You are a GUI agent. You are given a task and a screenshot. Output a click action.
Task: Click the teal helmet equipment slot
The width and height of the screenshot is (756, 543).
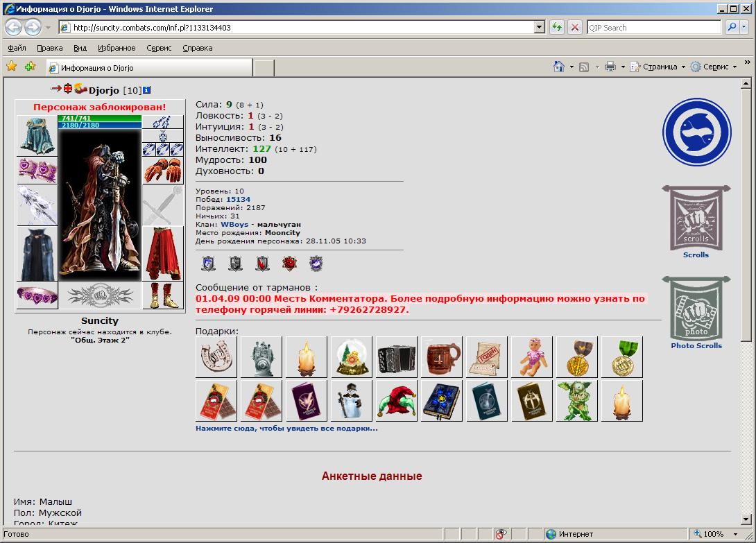click(x=37, y=135)
